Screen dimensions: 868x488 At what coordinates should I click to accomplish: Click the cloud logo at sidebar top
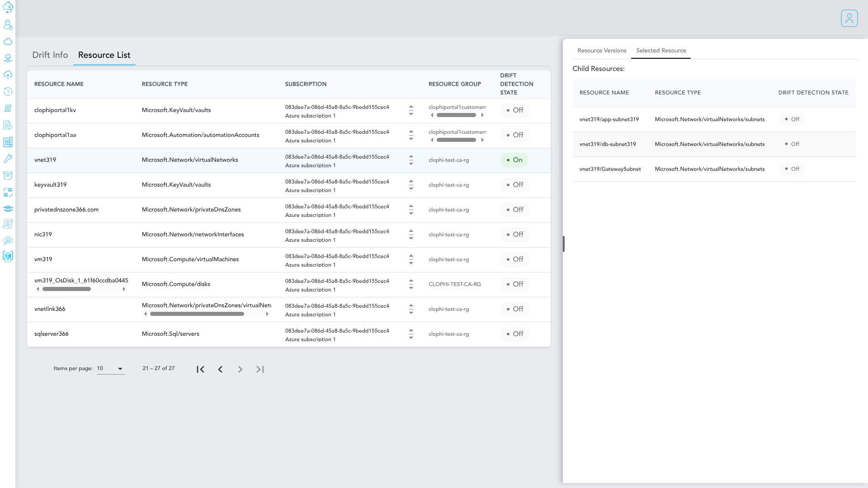(8, 8)
